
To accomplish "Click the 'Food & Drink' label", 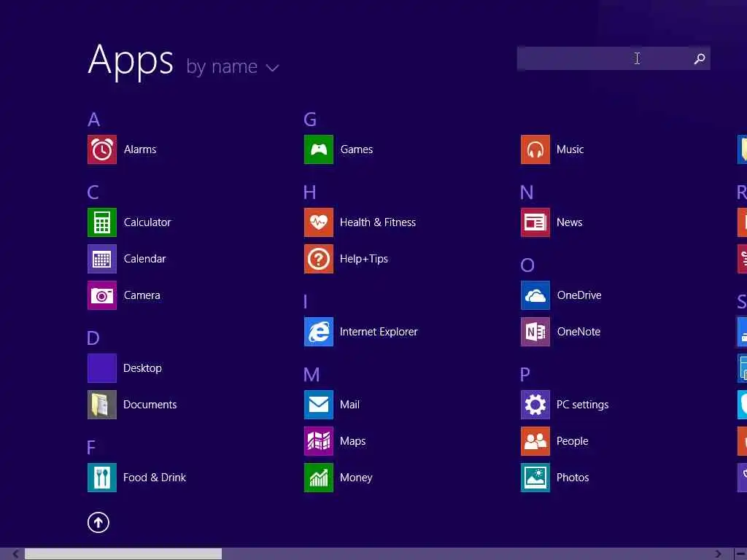I will point(155,478).
